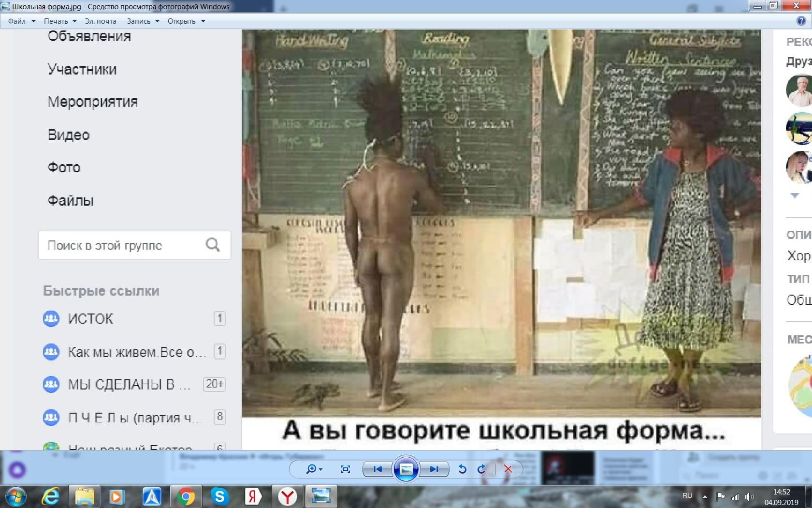Click the RU language indicator
Image resolution: width=812 pixels, height=508 pixels.
(x=687, y=496)
